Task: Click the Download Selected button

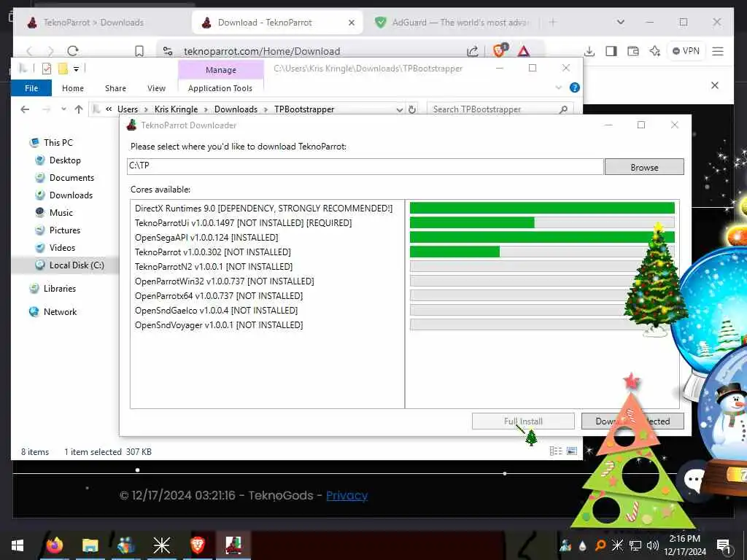Action: 632,421
